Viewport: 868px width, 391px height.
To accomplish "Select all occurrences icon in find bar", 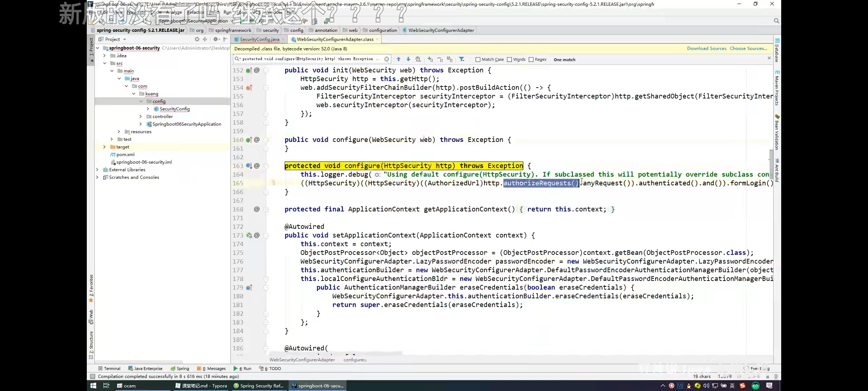I will [x=450, y=59].
